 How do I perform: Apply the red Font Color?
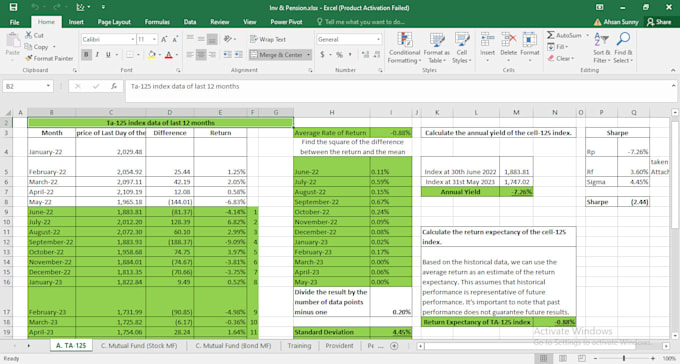169,55
